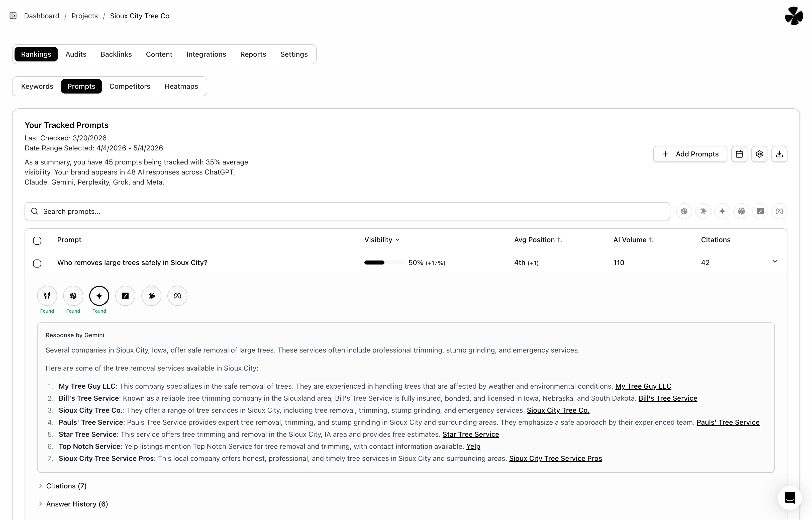This screenshot has height=520, width=812.
Task: Check the 'Who removes large trees' prompt
Action: (x=37, y=263)
